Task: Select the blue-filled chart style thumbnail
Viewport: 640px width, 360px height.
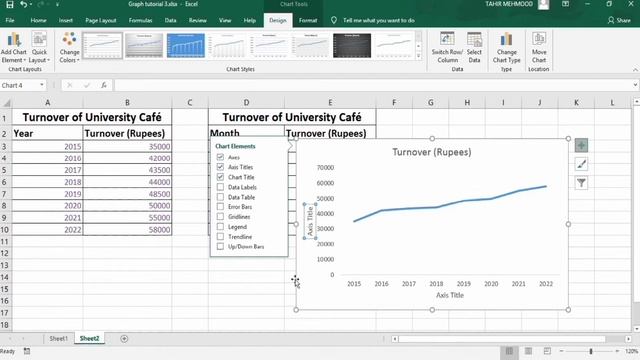Action: coord(186,45)
